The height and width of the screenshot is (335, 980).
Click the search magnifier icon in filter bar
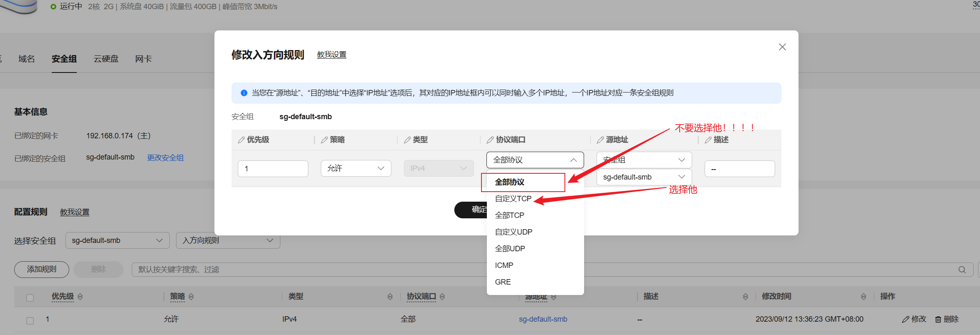pyautogui.click(x=962, y=270)
